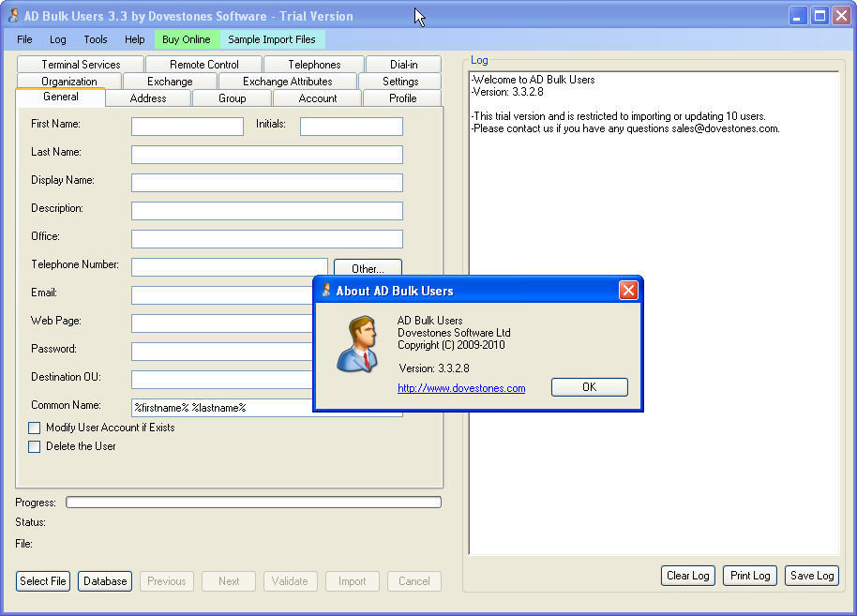Open the Exchange Attributes tab

tap(288, 81)
